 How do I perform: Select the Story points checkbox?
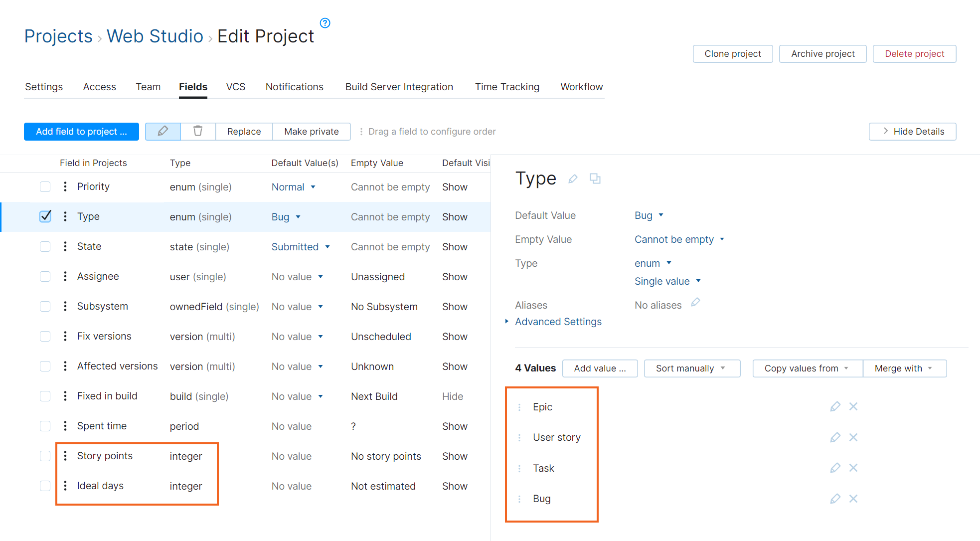45,456
